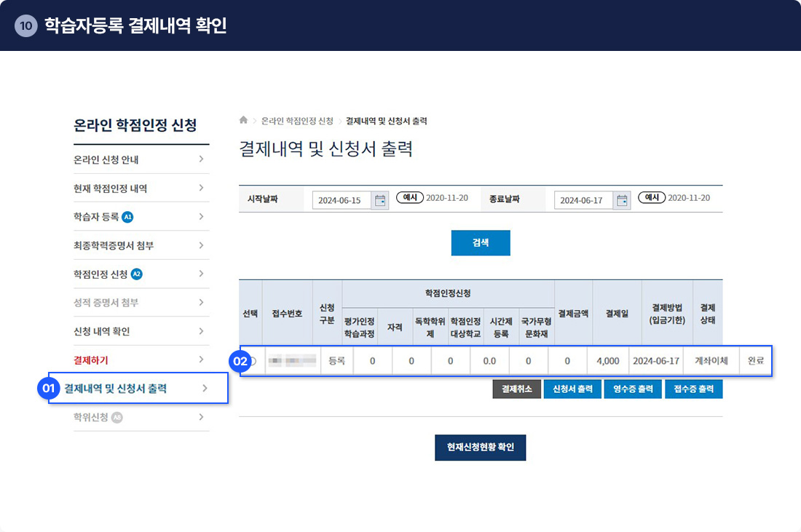
Task: Click the 신청서 출력 button
Action: pyautogui.click(x=572, y=389)
